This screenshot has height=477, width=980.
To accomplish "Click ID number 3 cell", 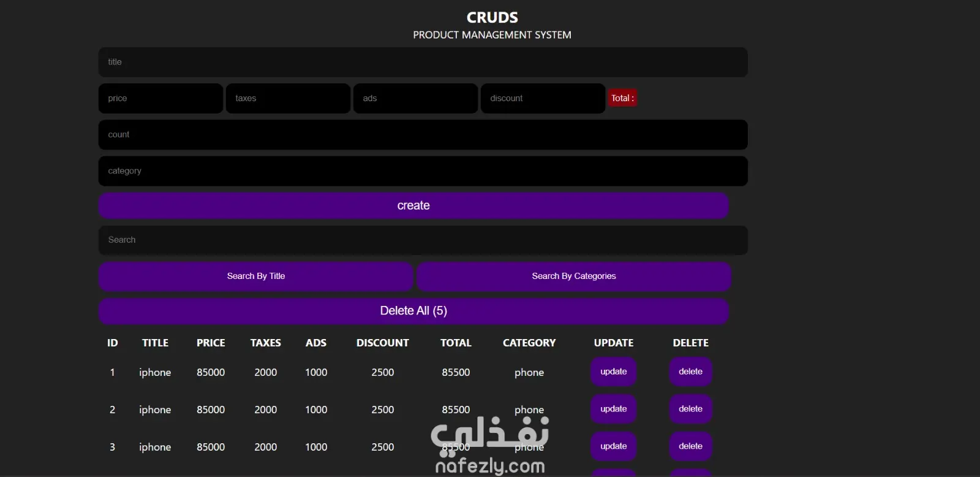I will [112, 447].
